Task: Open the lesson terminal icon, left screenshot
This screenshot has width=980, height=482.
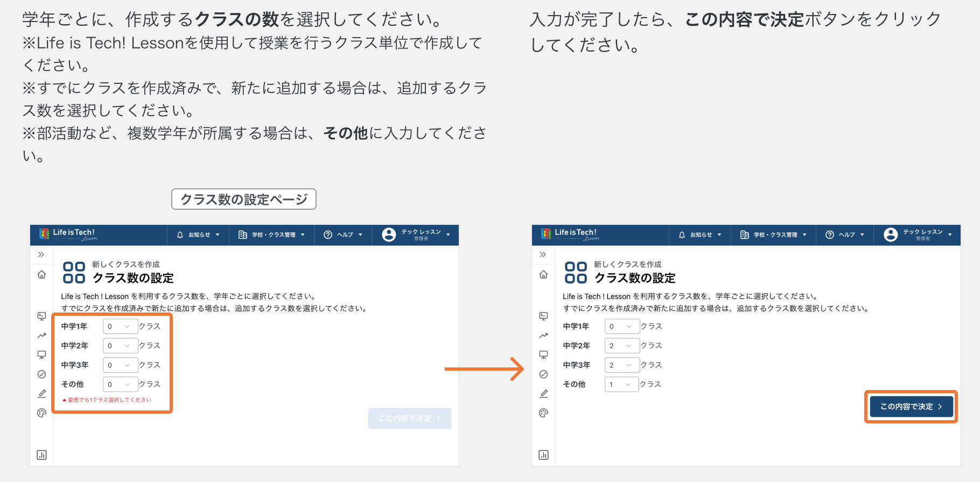Action: pos(41,316)
